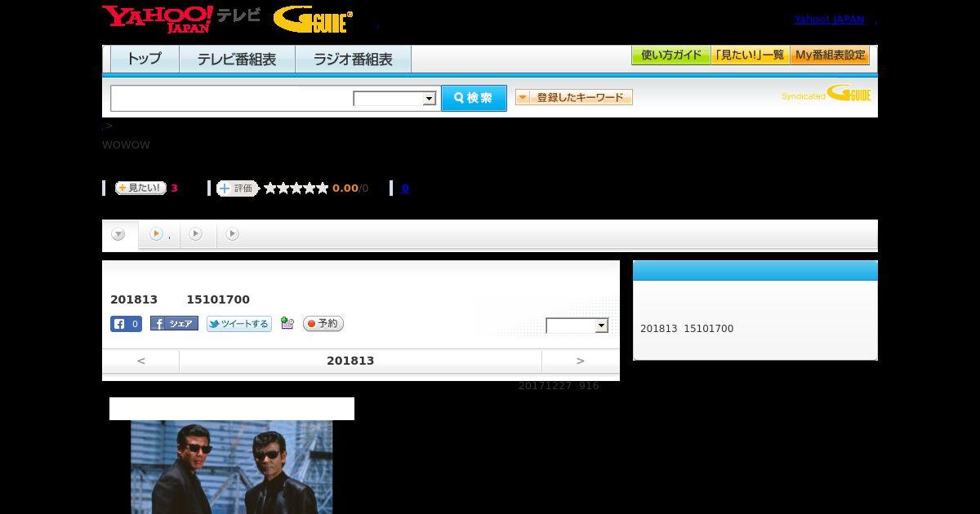Open the dropdown right of the 予約 button

pyautogui.click(x=577, y=326)
